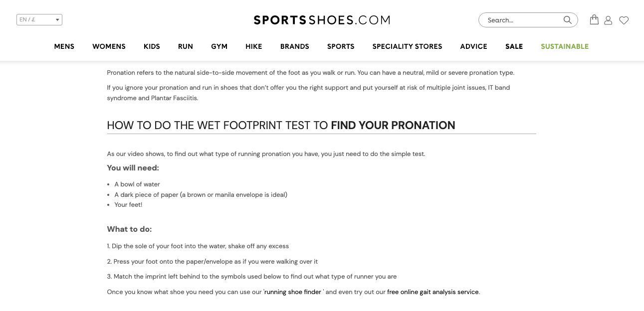This screenshot has height=311, width=644.
Task: Expand the currency selector arrow
Action: coord(57,19)
